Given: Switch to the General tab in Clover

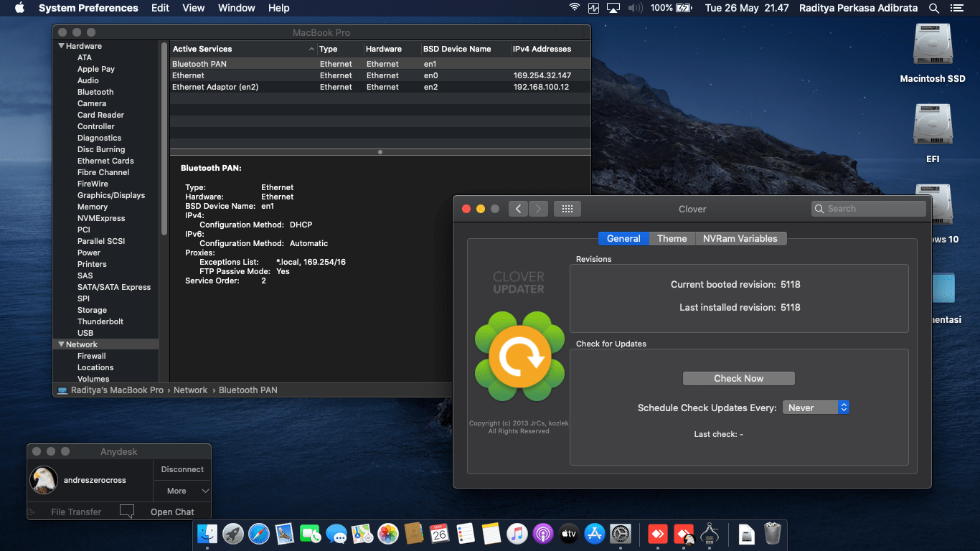Looking at the screenshot, I should point(623,238).
